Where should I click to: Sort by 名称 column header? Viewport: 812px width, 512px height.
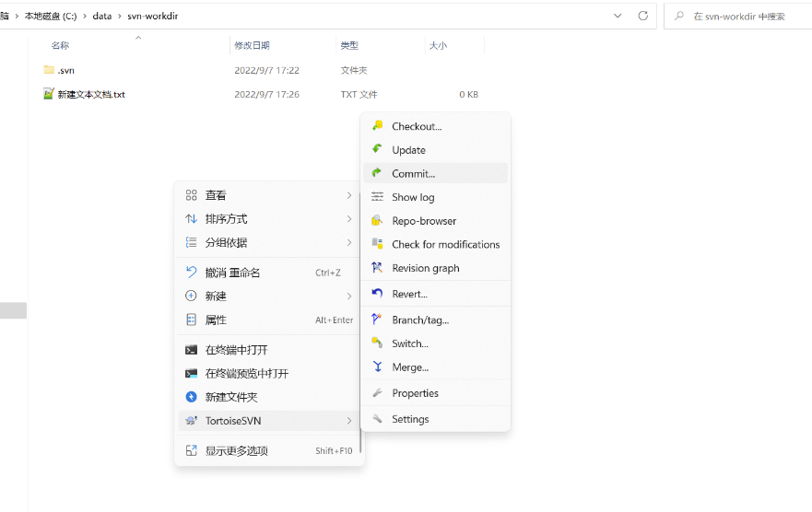[60, 45]
